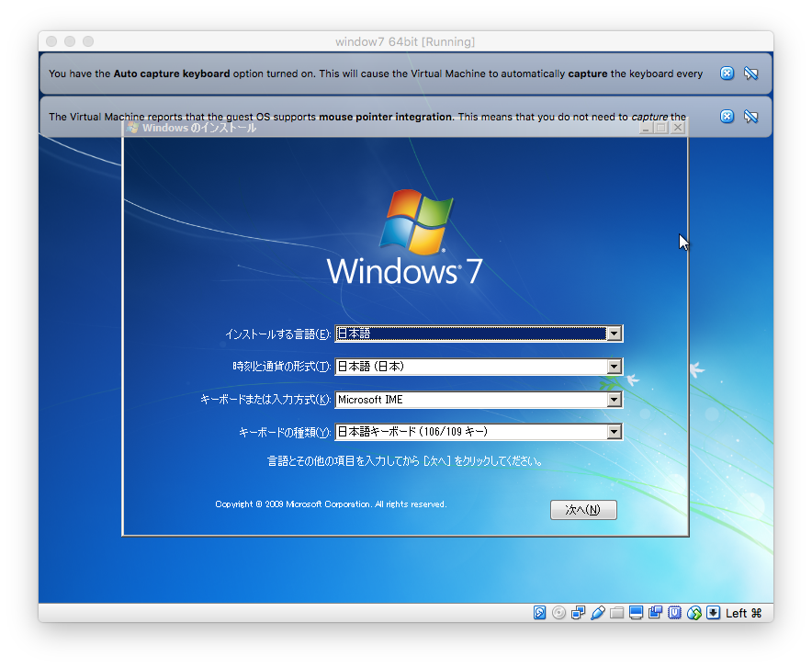The height and width of the screenshot is (668, 812).
Task: Click the Windows 7 logo
Action: pos(405,237)
